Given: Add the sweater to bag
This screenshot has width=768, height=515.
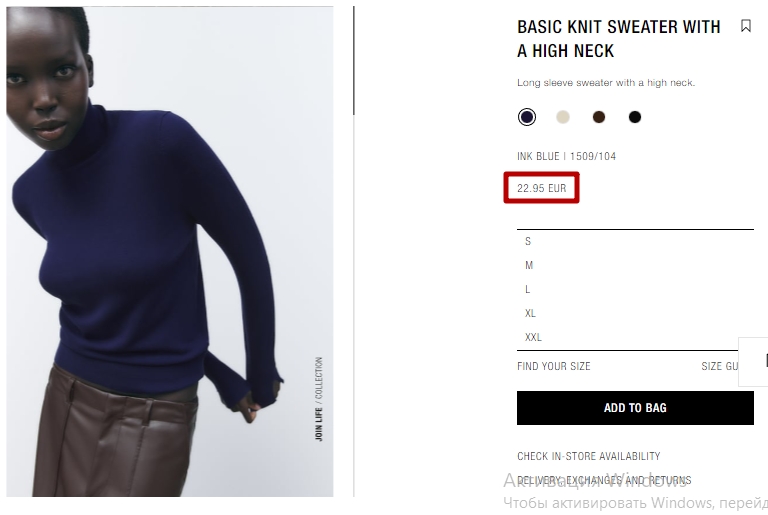Looking at the screenshot, I should click(x=635, y=408).
